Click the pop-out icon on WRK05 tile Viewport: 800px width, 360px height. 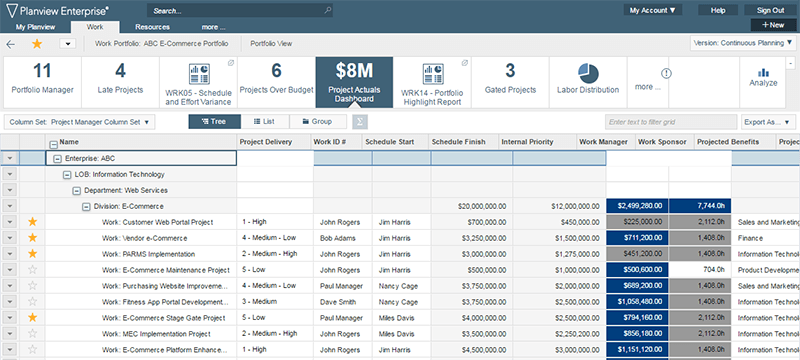(230, 63)
